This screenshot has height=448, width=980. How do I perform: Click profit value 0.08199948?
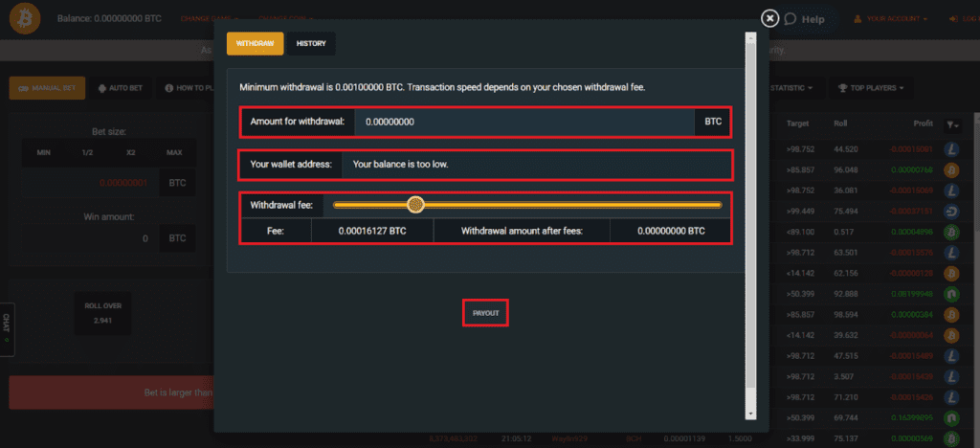[x=912, y=294]
